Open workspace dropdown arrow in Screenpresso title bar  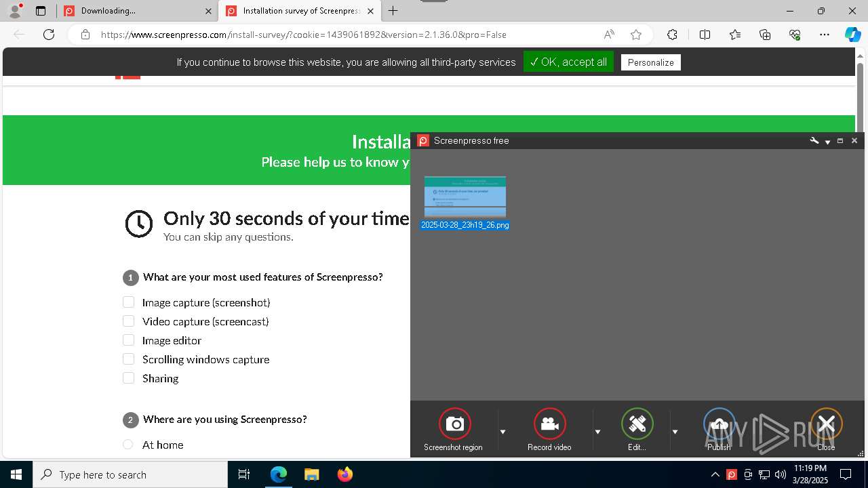click(827, 141)
